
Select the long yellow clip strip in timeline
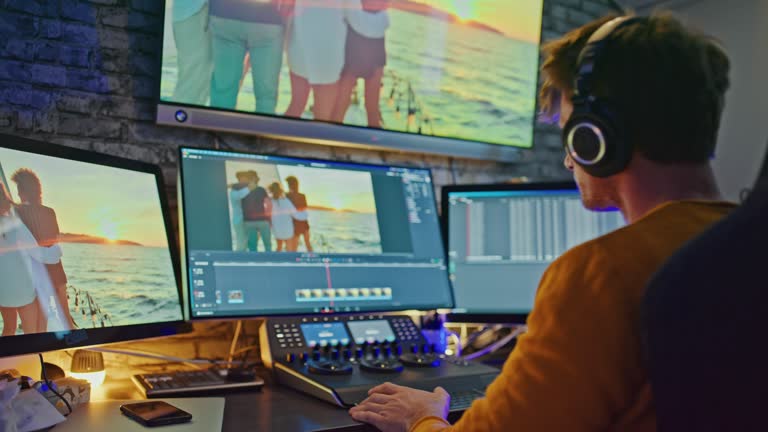(343, 293)
